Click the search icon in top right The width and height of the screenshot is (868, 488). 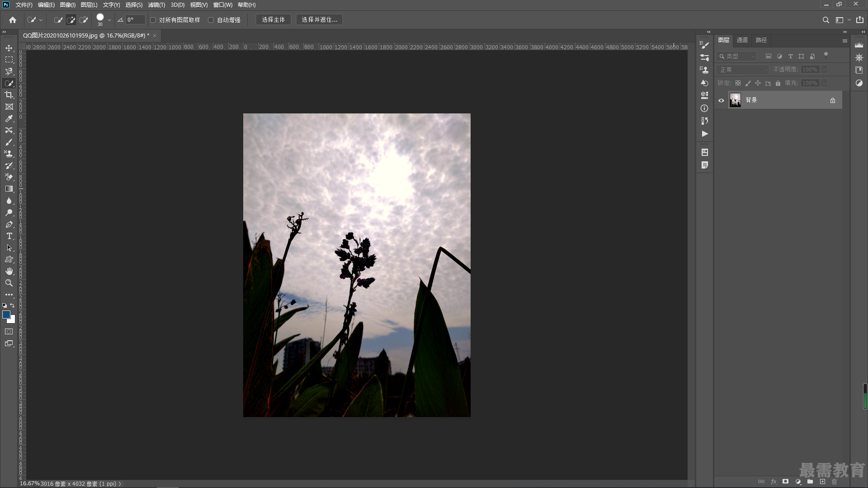(x=826, y=20)
